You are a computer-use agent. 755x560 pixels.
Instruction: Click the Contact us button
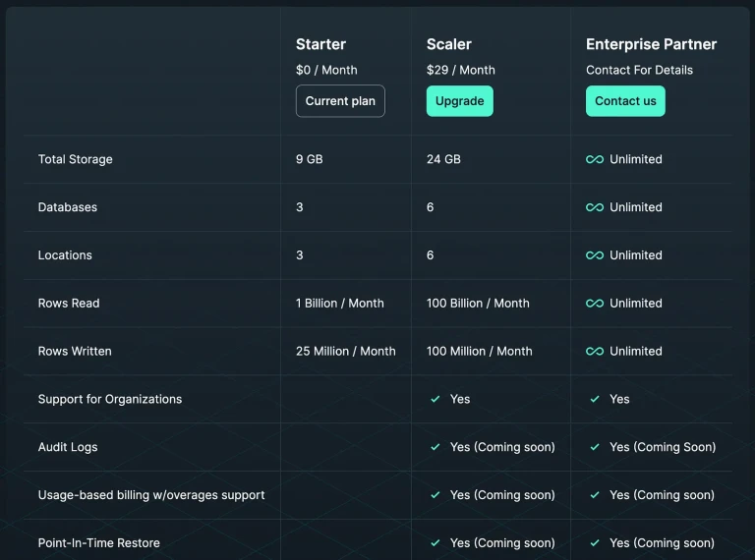[625, 101]
